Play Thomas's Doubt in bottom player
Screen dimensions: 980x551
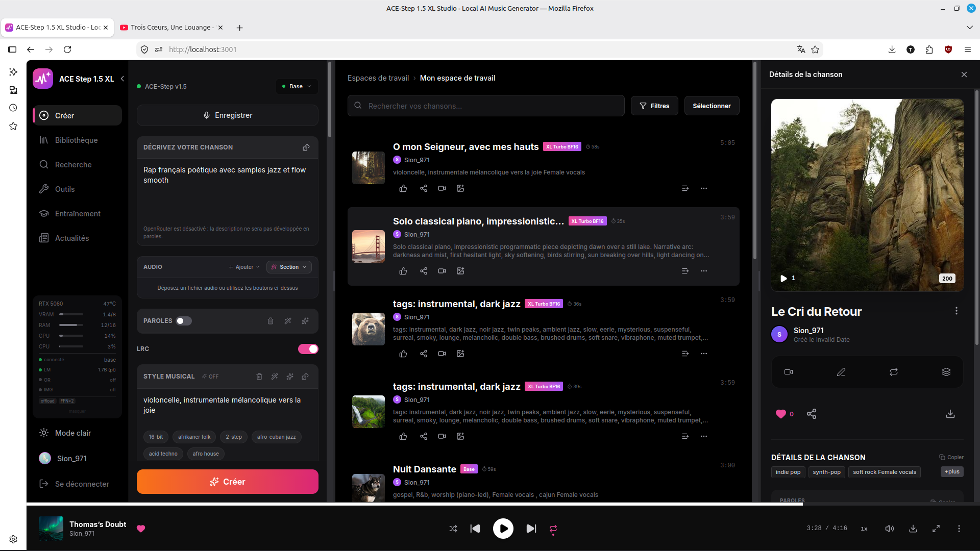(503, 529)
